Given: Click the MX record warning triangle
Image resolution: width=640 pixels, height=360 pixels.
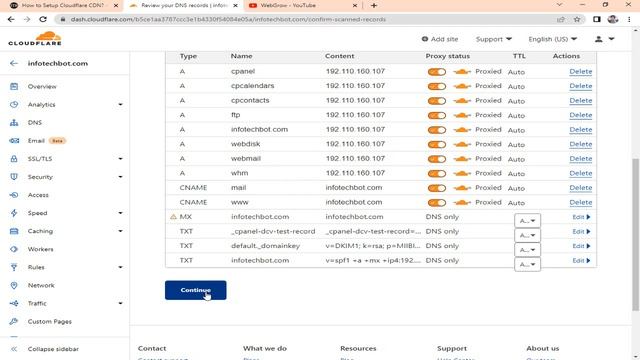Looking at the screenshot, I should 173,217.
